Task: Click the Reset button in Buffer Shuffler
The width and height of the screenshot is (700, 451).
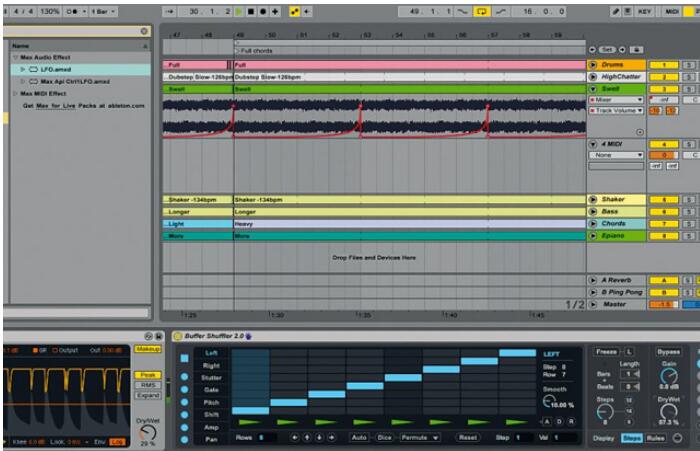Action: pyautogui.click(x=468, y=438)
